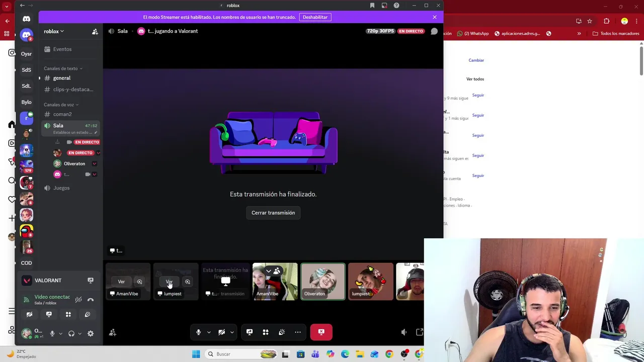The width and height of the screenshot is (644, 362).
Task: Click the screen share icon beside VALORANT
Action: pos(91,281)
